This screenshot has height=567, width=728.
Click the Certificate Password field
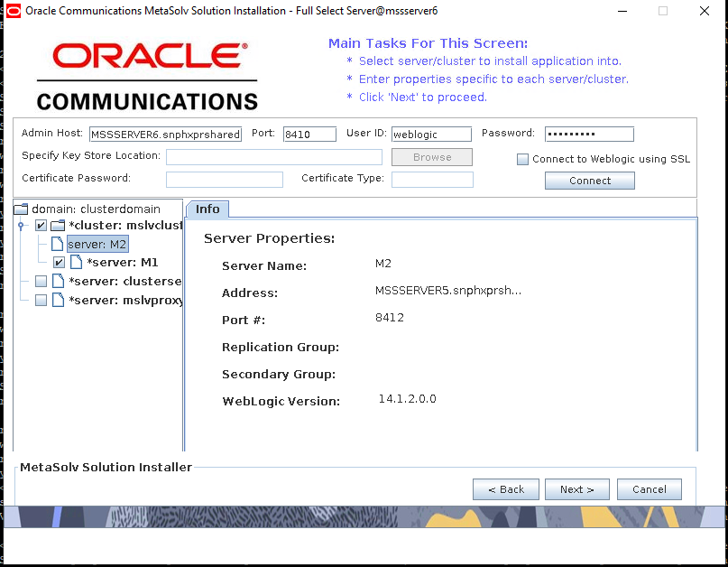point(225,180)
